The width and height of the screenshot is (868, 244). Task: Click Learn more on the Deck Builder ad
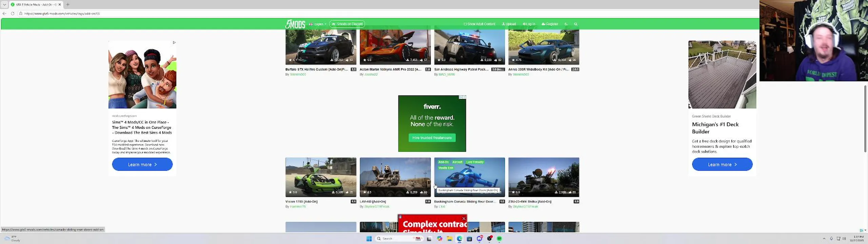722,164
